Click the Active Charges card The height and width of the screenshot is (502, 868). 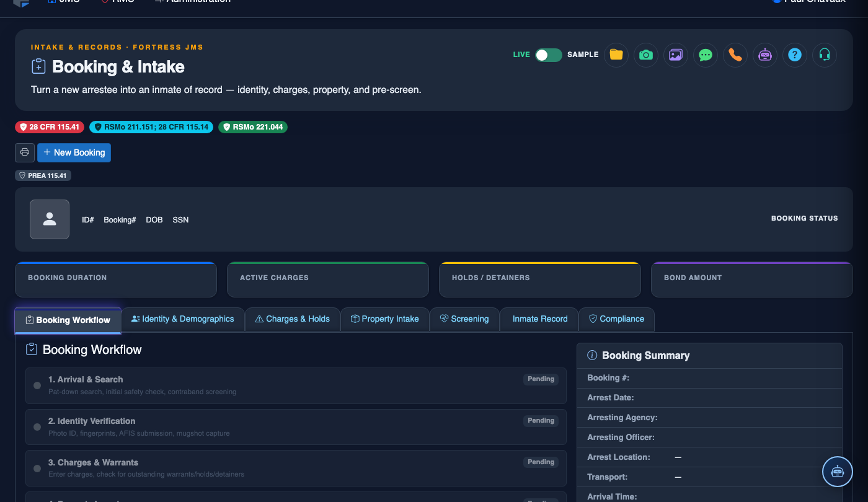pos(328,280)
